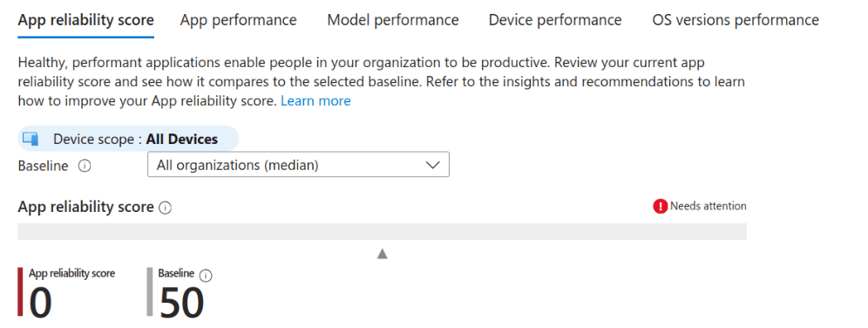This screenshot has height=328, width=868.
Task: Switch to the App performance tab
Action: 239,21
